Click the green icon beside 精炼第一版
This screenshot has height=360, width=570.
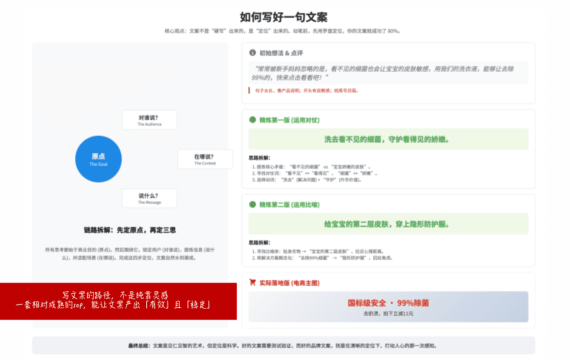point(252,120)
